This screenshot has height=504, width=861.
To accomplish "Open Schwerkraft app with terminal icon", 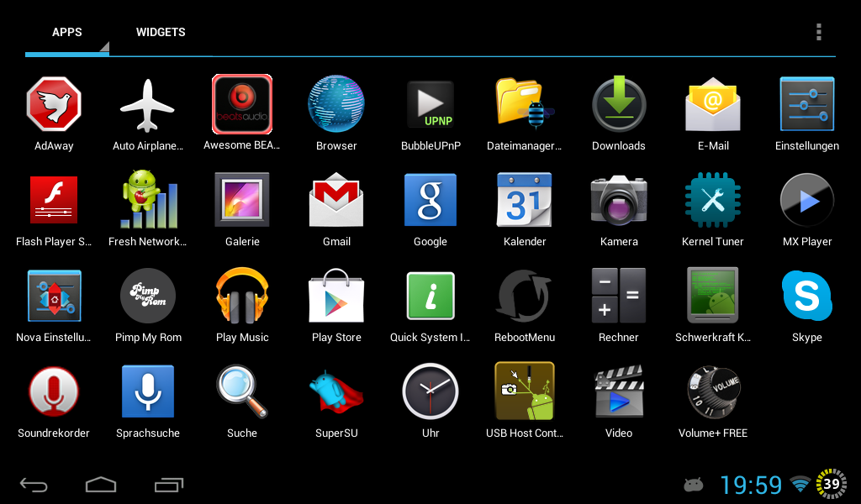I will pyautogui.click(x=713, y=296).
